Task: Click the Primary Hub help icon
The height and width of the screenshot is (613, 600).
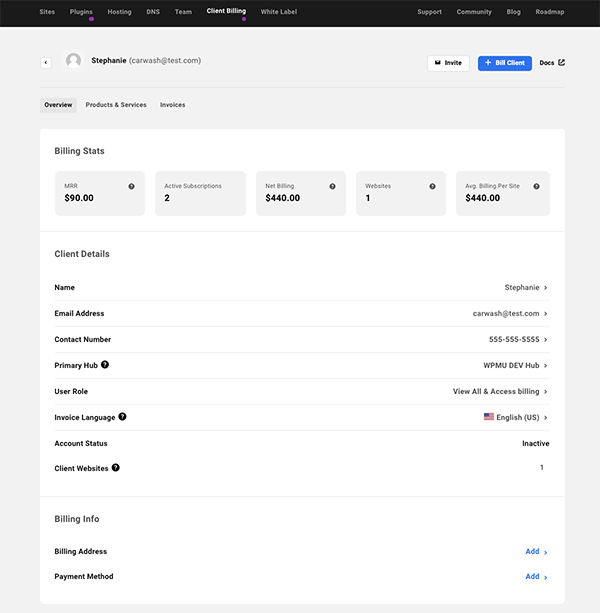Action: pos(105,365)
